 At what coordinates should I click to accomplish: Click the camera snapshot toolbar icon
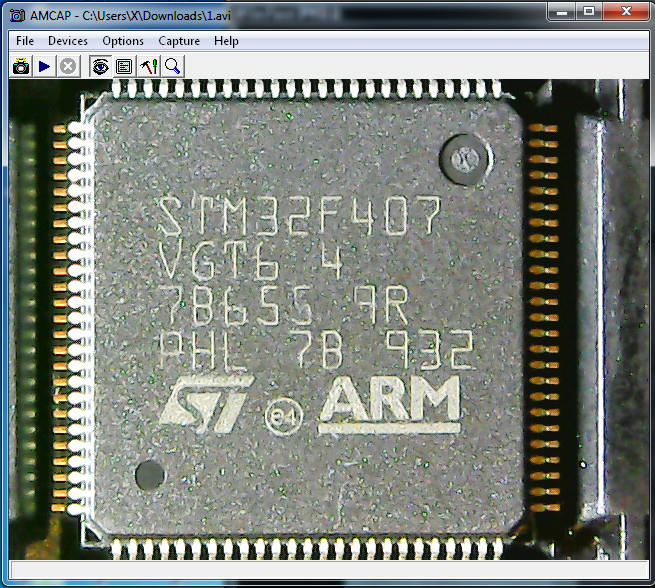[x=21, y=66]
